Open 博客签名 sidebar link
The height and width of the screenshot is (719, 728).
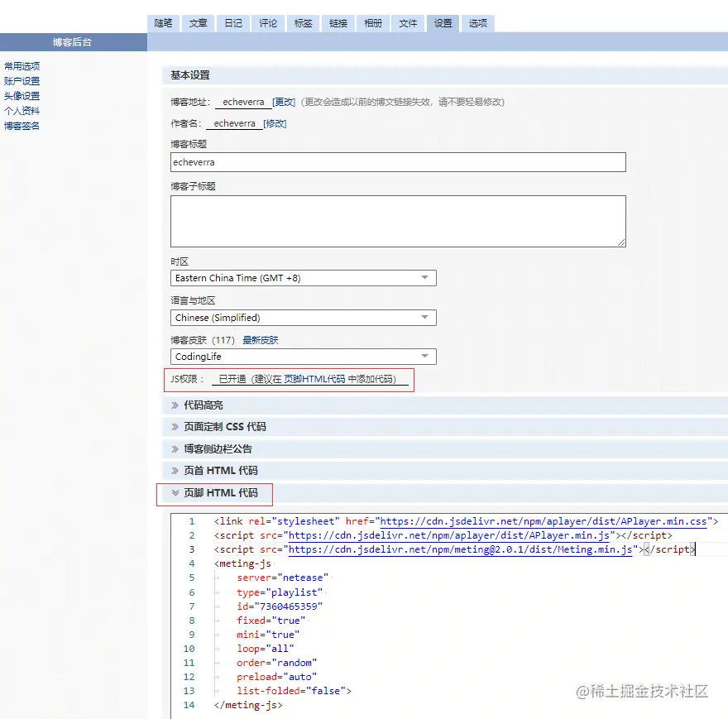(x=22, y=126)
